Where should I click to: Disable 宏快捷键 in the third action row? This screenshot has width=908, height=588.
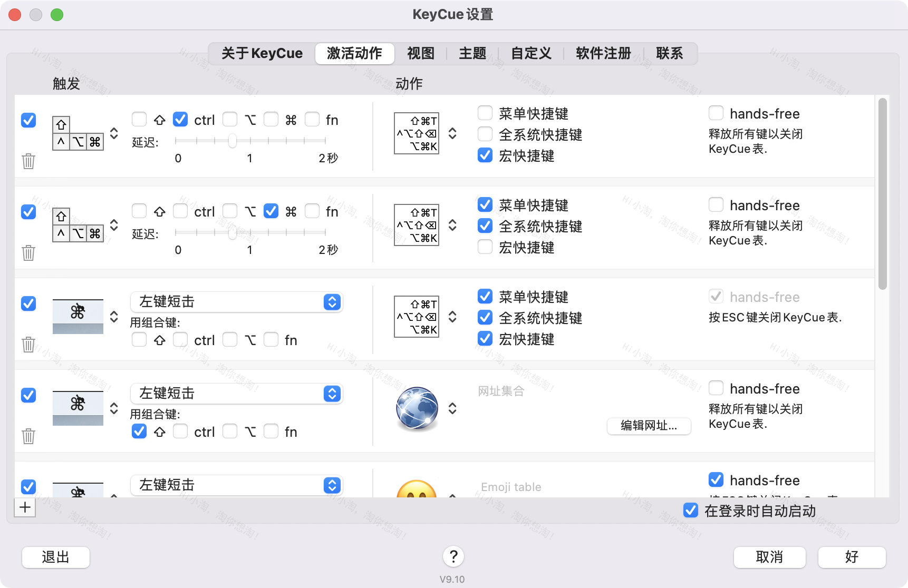click(485, 338)
